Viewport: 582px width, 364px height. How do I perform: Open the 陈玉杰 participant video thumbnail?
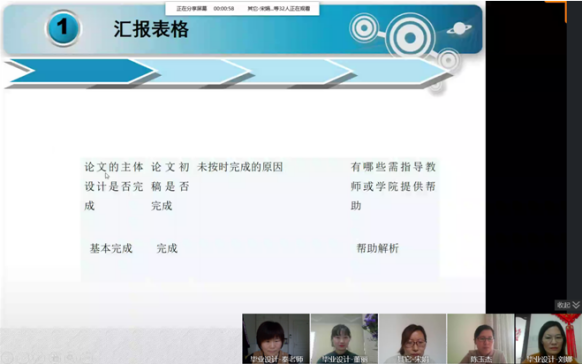tap(481, 338)
